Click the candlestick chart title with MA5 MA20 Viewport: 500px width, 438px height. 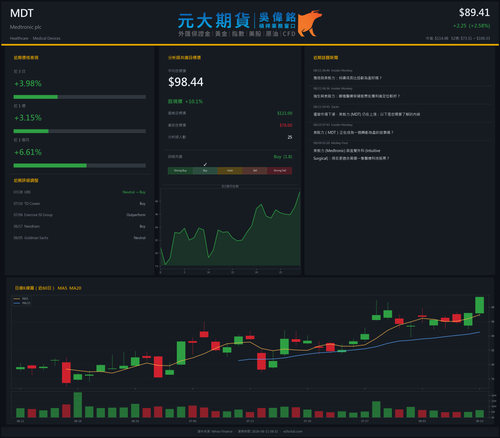(x=48, y=288)
